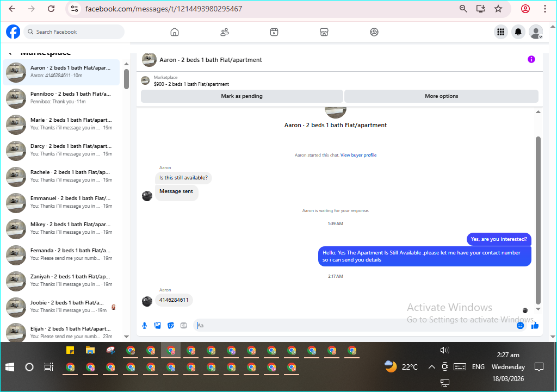557x392 pixels.
Task: Click the chat list scroll down arrow
Action: pos(126,337)
